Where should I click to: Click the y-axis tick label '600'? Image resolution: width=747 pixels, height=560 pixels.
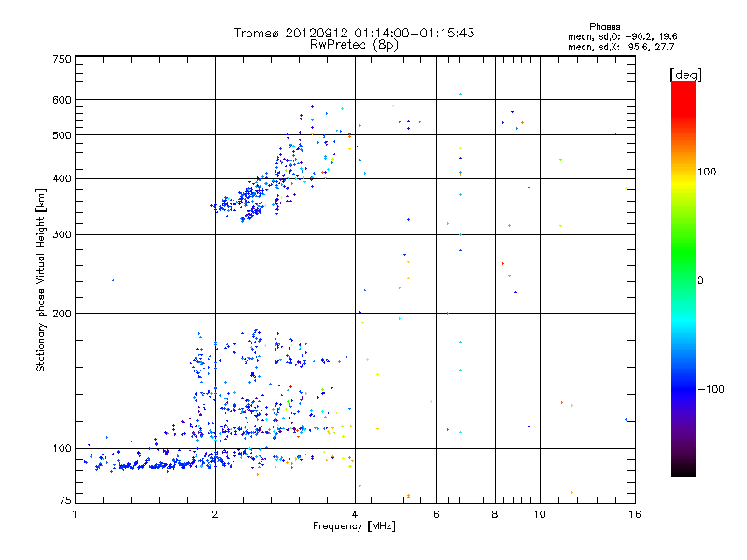[x=62, y=100]
